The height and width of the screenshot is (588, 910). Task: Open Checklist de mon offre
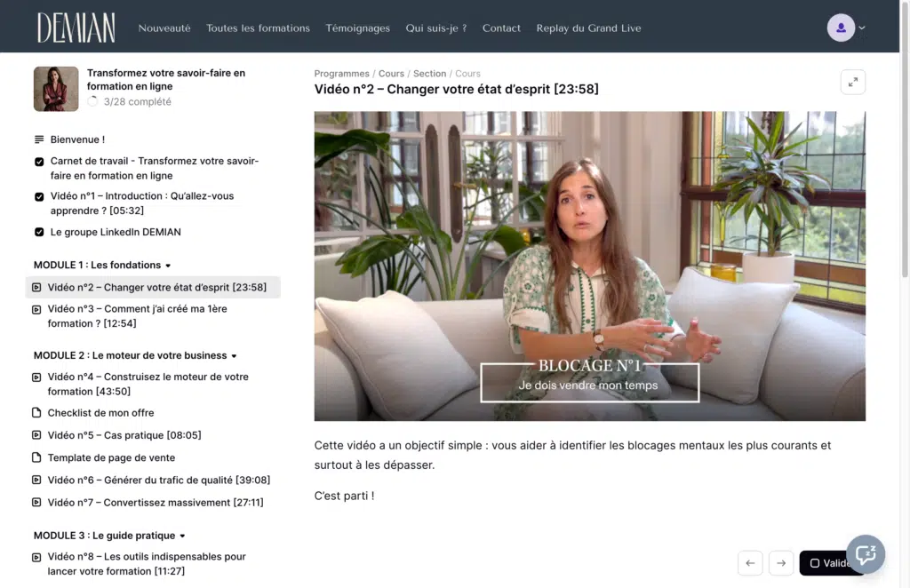101,413
